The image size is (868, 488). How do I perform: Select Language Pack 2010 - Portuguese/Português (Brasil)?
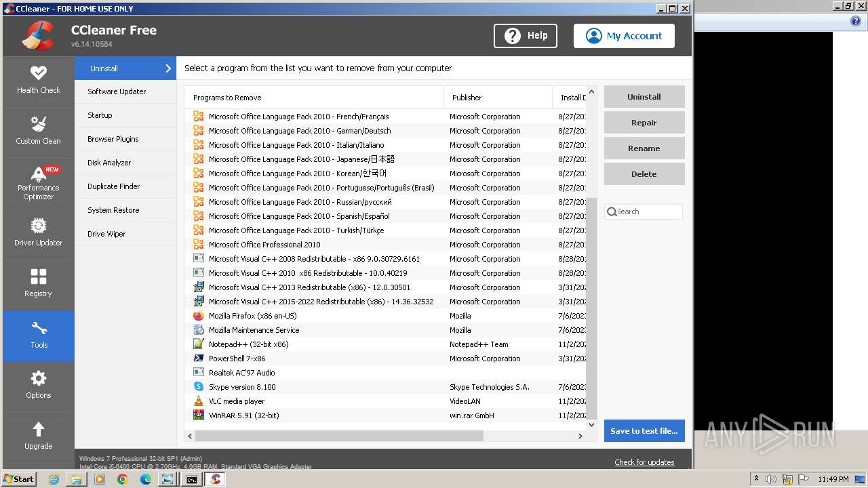point(385,188)
